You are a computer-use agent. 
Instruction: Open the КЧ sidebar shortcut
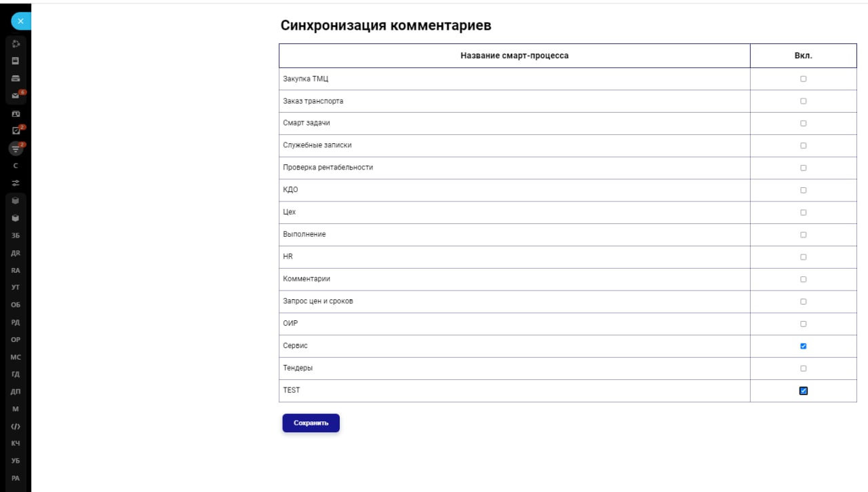coord(16,443)
